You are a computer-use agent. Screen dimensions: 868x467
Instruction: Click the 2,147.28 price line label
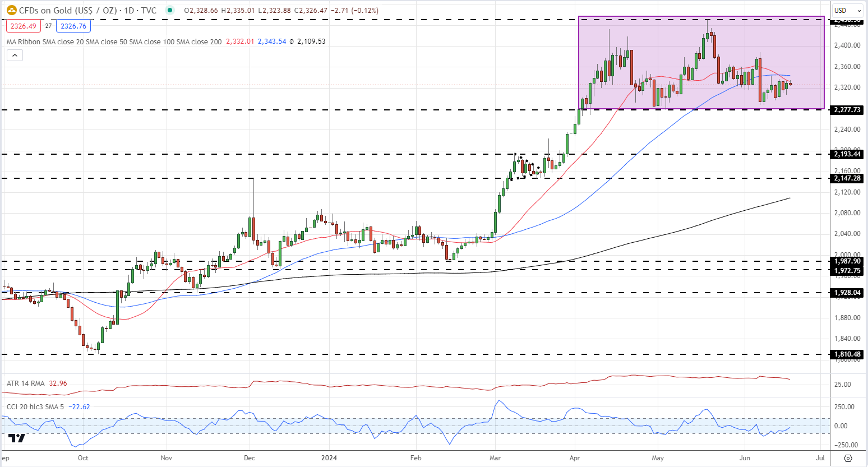(x=847, y=178)
